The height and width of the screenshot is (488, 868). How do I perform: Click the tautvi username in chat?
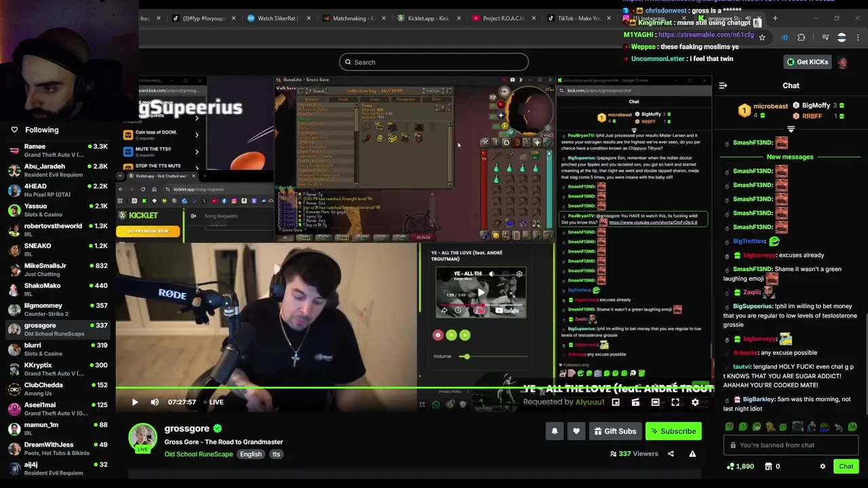(x=742, y=367)
